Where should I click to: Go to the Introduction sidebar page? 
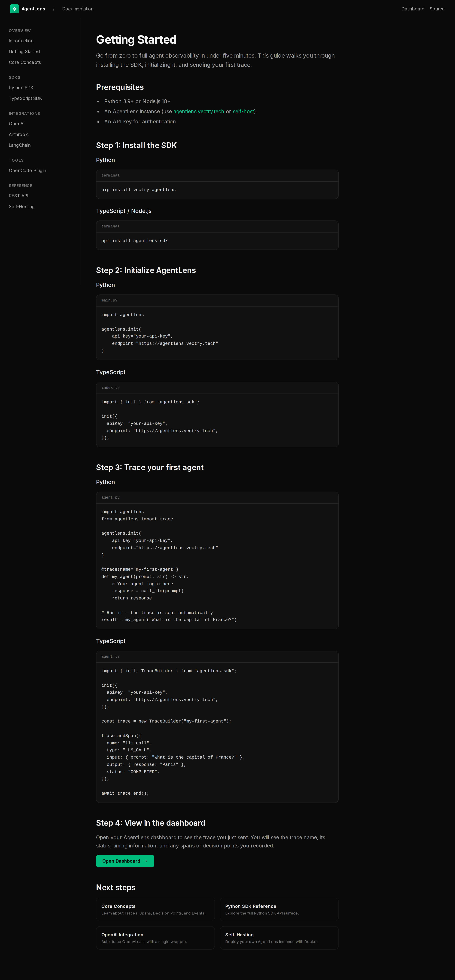tap(21, 41)
